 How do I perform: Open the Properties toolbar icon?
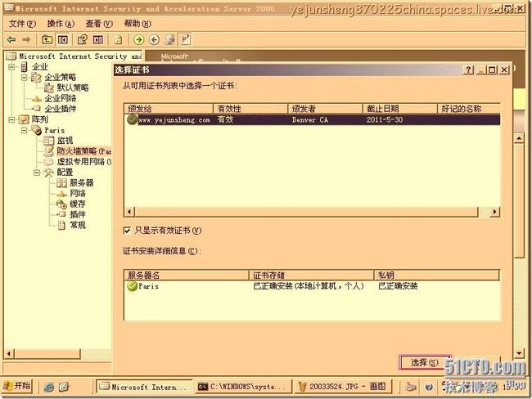pyautogui.click(x=82, y=40)
